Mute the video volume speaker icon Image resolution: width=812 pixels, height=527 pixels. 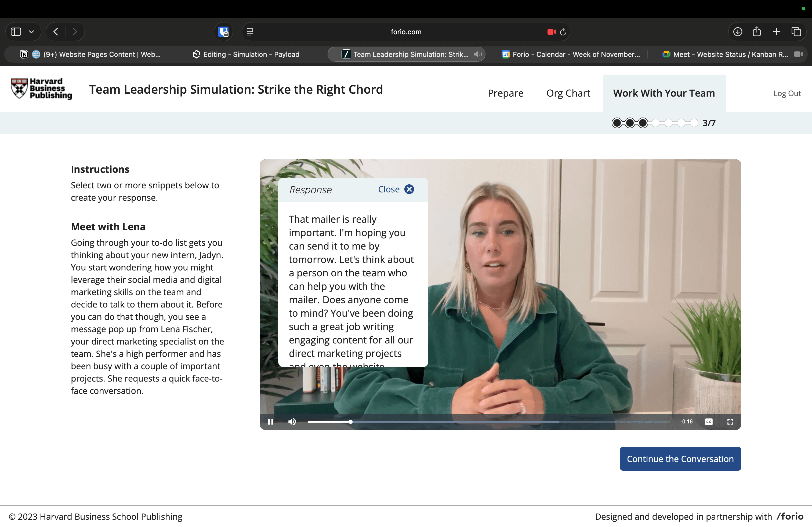292,422
